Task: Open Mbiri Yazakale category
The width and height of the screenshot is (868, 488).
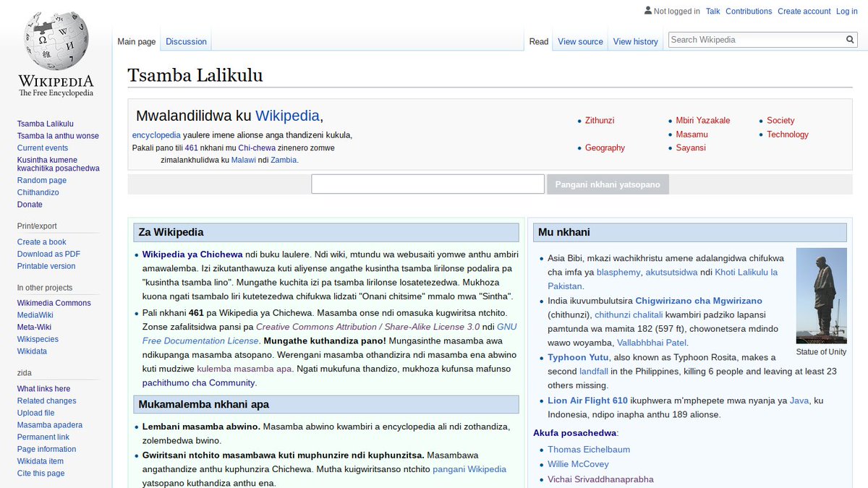Action: [x=703, y=121]
